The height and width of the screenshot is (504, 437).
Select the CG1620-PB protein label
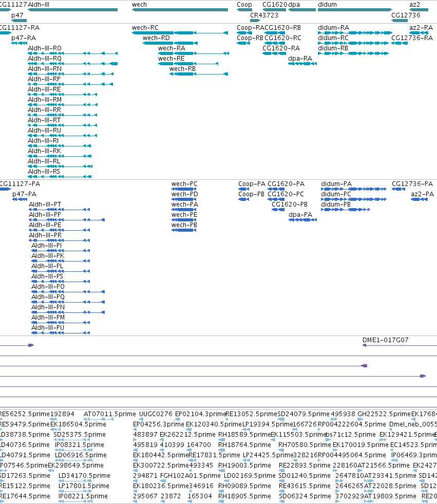(290, 204)
